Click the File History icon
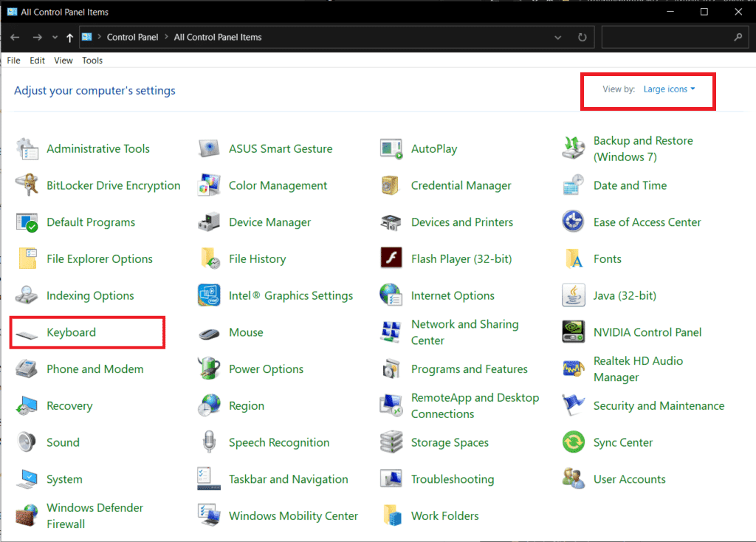 pyautogui.click(x=209, y=258)
